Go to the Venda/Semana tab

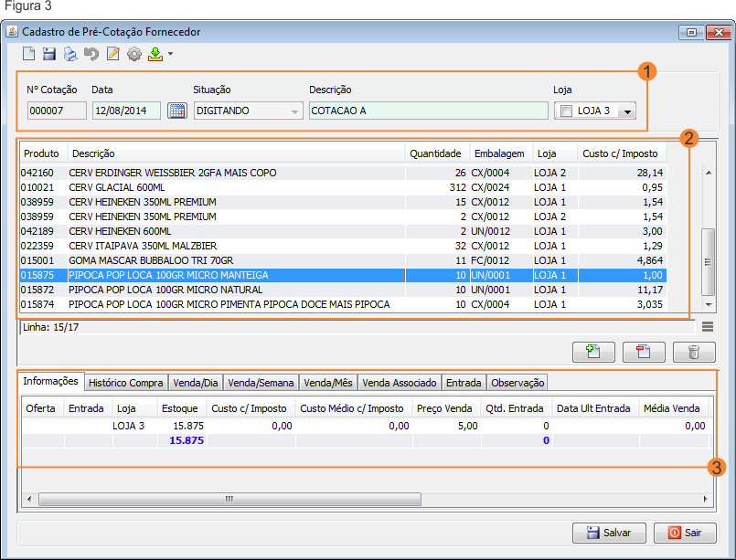261,383
